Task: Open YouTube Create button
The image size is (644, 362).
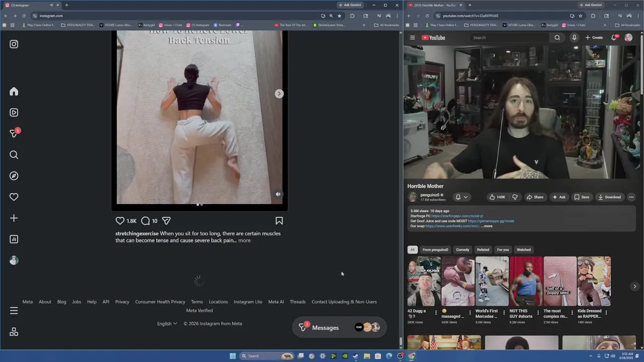Action: pos(594,38)
